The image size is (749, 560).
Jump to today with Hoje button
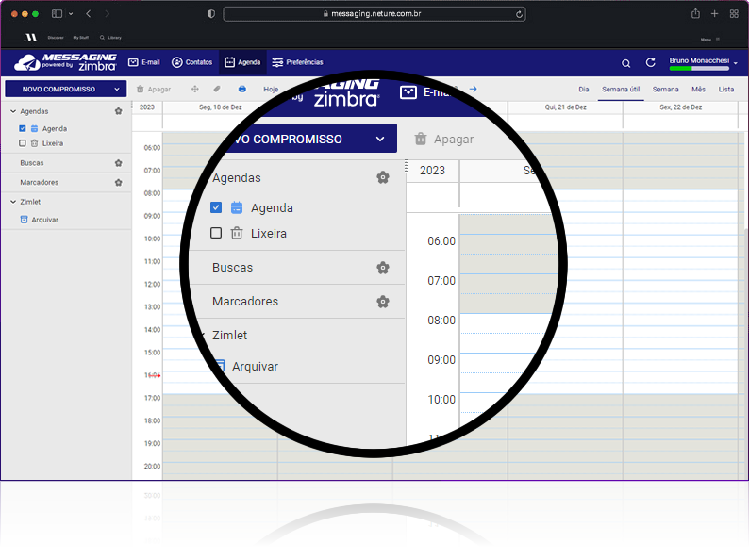[x=271, y=90]
